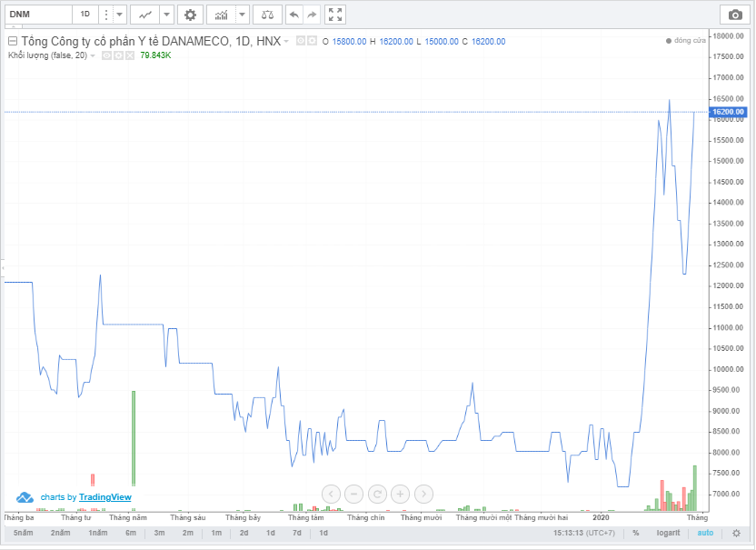Click the volume value 79.843K

tap(155, 55)
